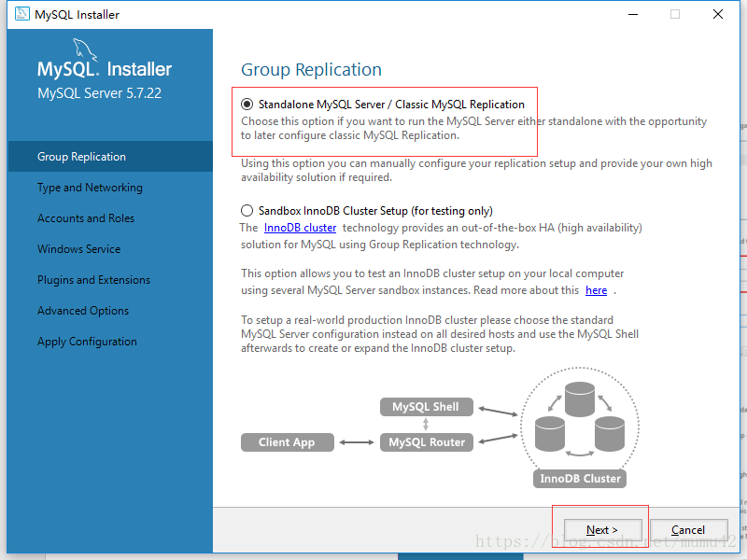The image size is (747, 560).
Task: Click the Next > button
Action: pyautogui.click(x=602, y=529)
